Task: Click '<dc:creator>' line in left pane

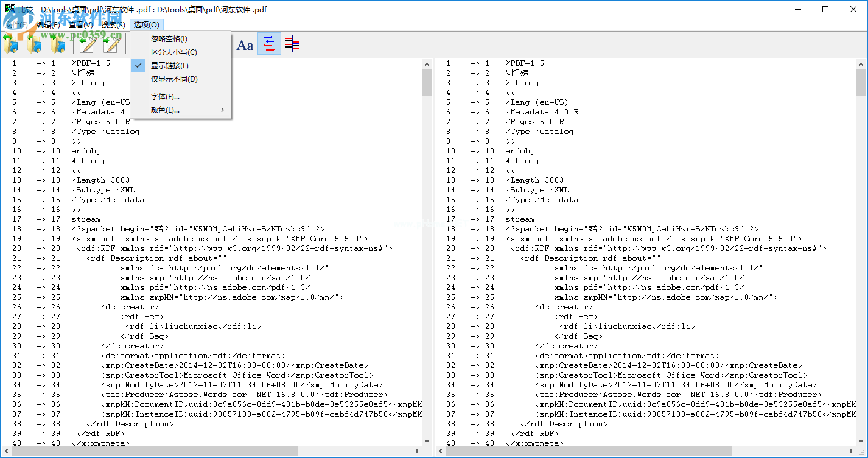Action: coord(130,307)
